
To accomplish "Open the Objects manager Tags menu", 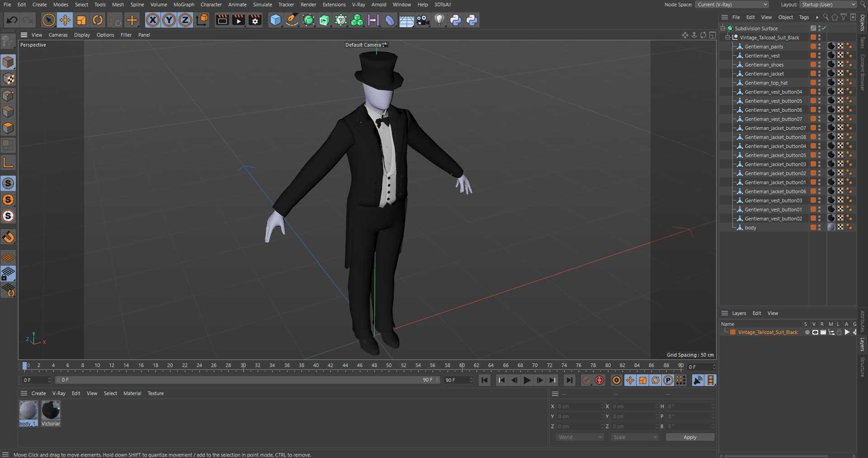I will pos(804,17).
